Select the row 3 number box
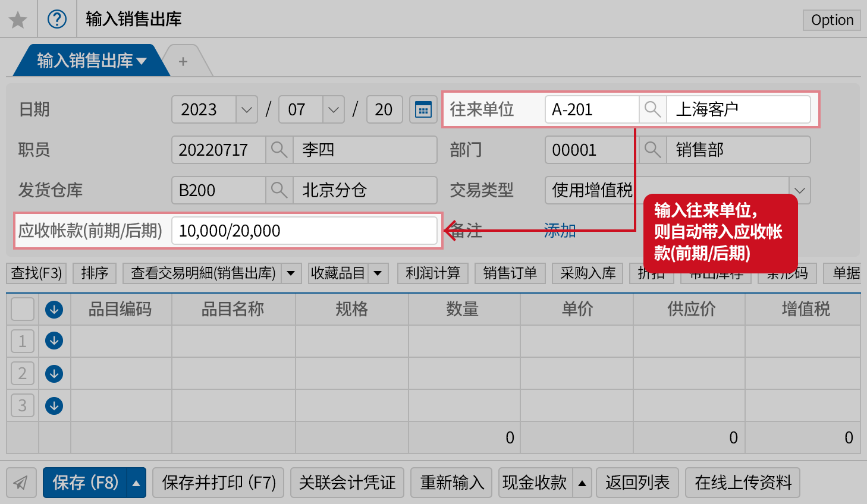867x504 pixels. (23, 406)
